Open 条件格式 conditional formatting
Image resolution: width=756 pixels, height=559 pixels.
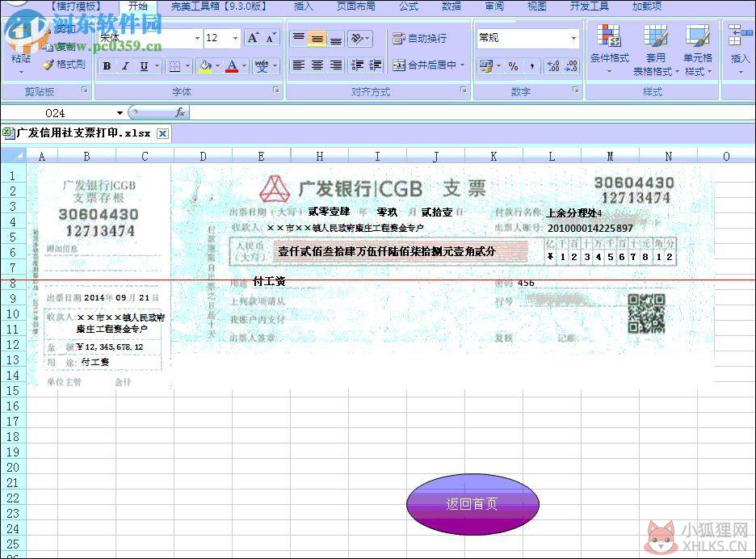click(610, 48)
